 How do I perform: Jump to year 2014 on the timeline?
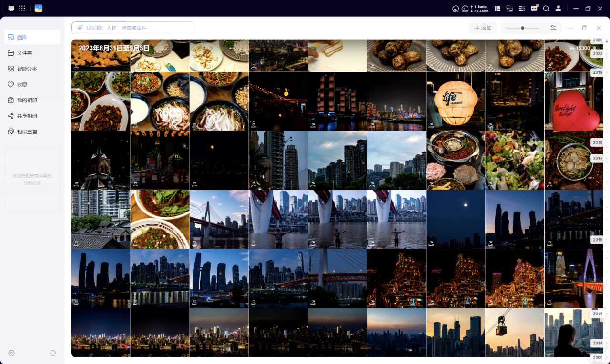598,343
